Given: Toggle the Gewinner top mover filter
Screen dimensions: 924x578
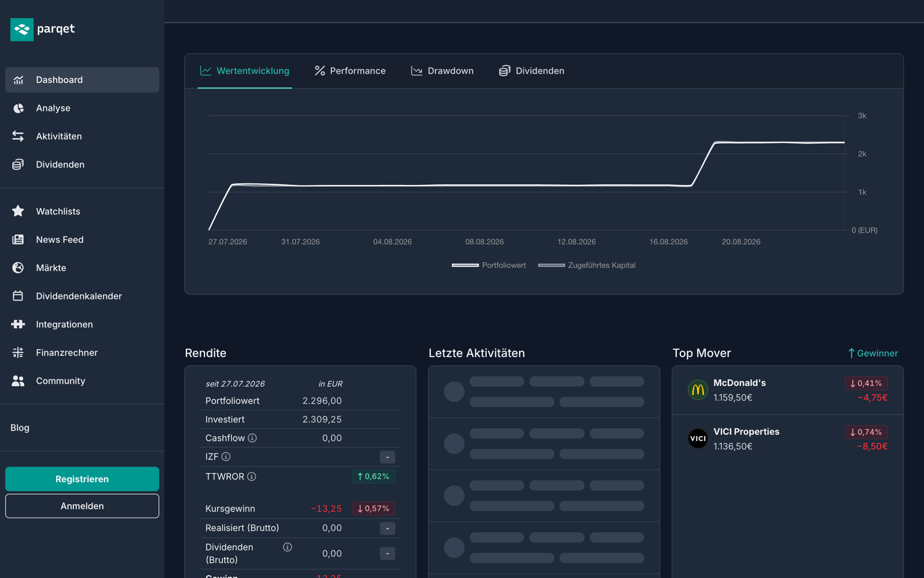Looking at the screenshot, I should click(873, 353).
